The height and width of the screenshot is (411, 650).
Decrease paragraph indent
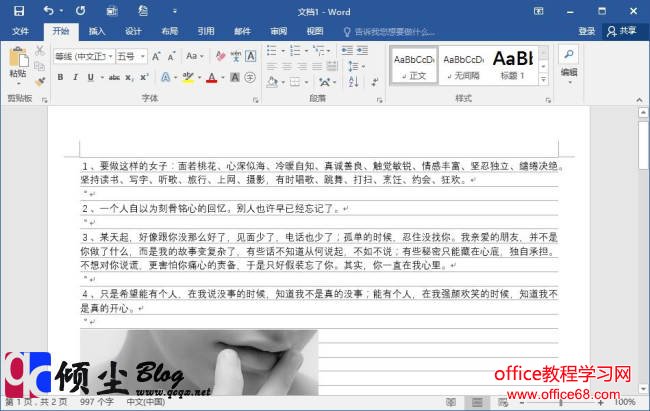click(x=347, y=51)
